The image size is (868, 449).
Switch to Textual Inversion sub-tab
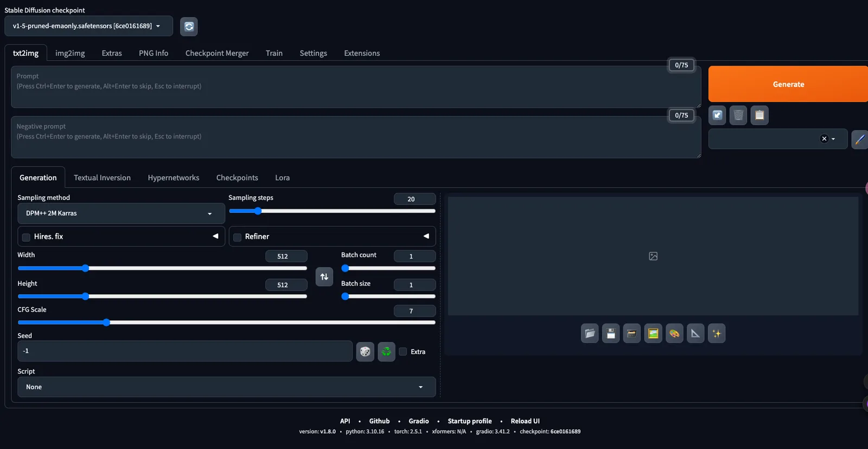(103, 178)
